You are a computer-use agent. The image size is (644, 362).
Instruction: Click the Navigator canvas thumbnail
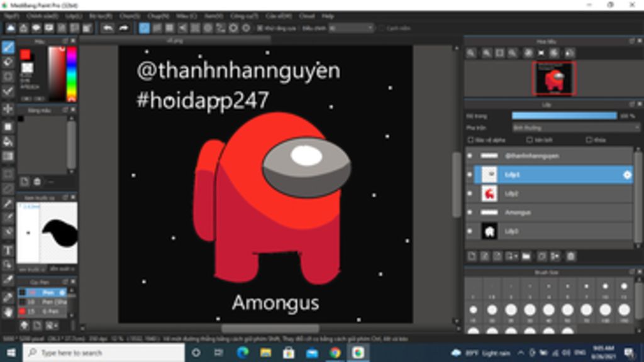coord(553,78)
